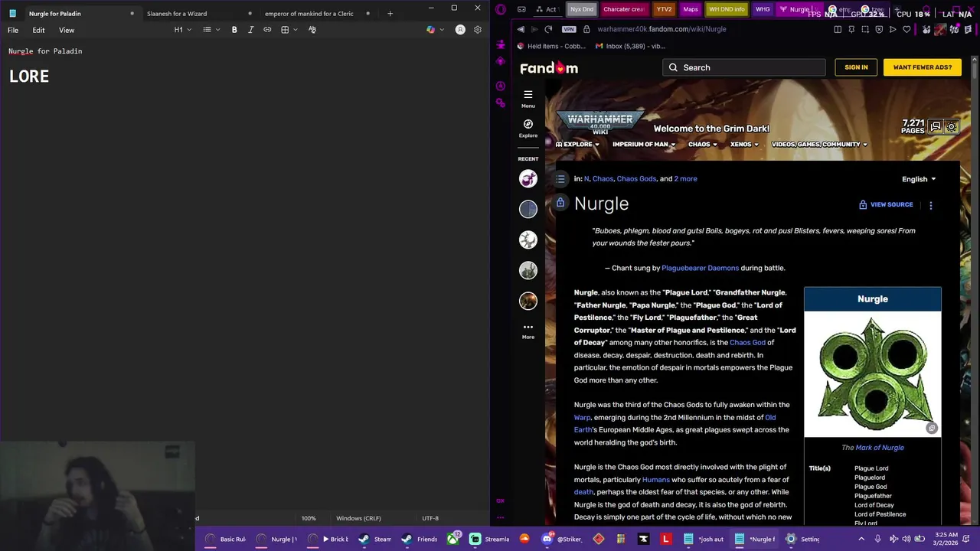
Task: Click the LORE heading in Notepad
Action: coord(29,77)
